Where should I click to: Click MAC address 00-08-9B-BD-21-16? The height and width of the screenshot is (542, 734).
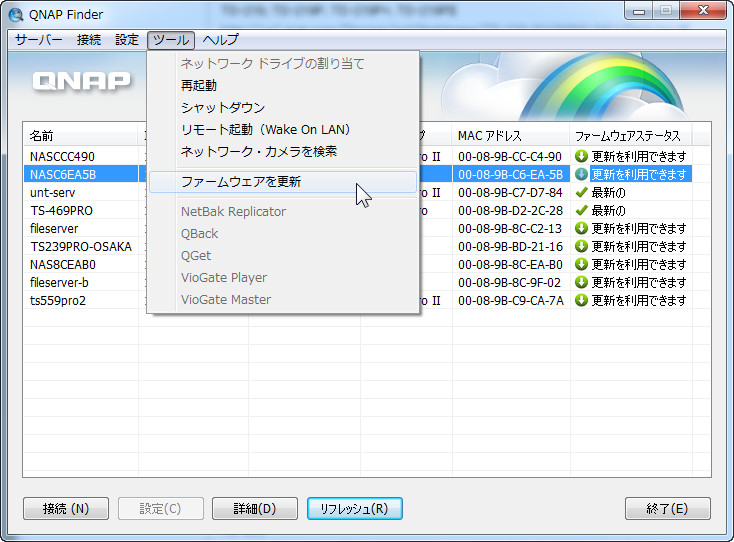tap(510, 246)
